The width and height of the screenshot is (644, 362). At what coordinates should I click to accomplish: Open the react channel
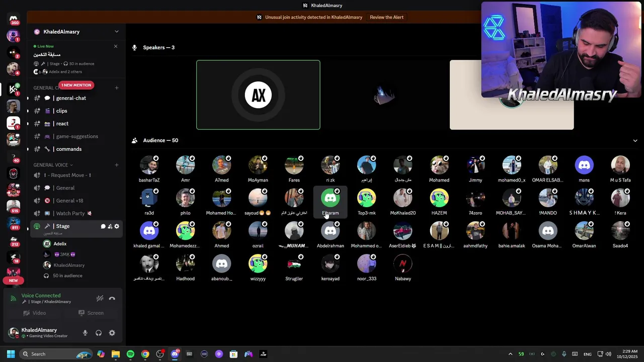[x=75, y=124]
